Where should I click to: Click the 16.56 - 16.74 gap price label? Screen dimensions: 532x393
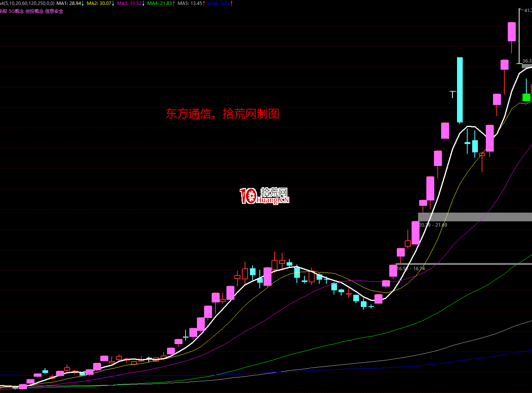click(411, 269)
